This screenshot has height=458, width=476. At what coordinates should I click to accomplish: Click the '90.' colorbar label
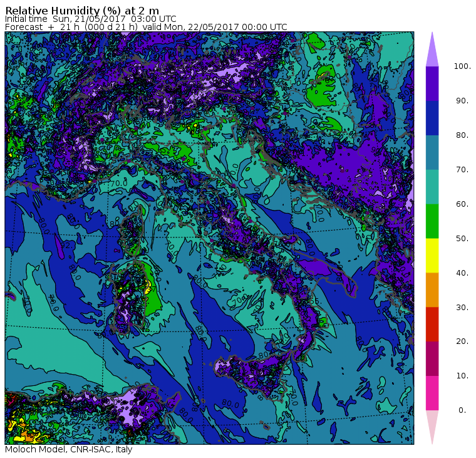coord(462,100)
